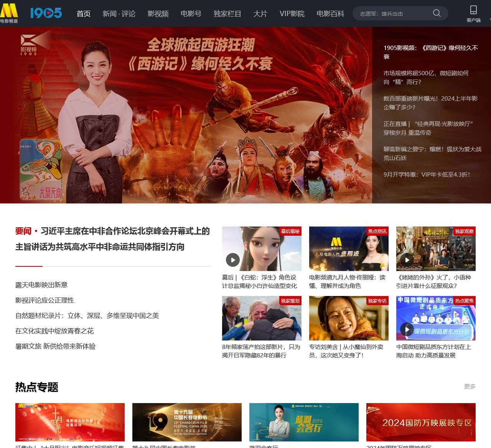Click the 幕后揭秘 tag label
This screenshot has width=491, height=448.
290,231
